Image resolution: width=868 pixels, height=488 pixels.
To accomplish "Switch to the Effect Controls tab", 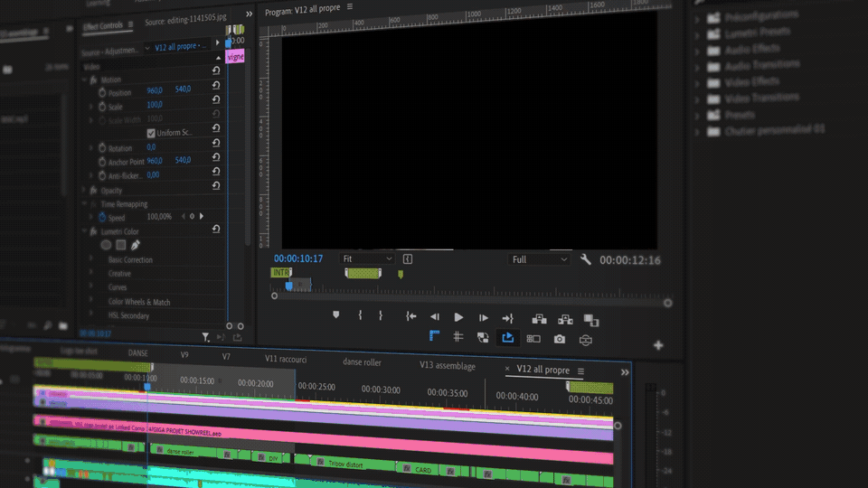I will pyautogui.click(x=103, y=26).
